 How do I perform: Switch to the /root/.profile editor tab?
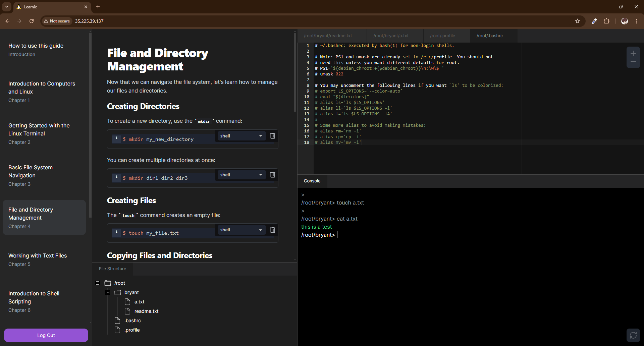442,36
